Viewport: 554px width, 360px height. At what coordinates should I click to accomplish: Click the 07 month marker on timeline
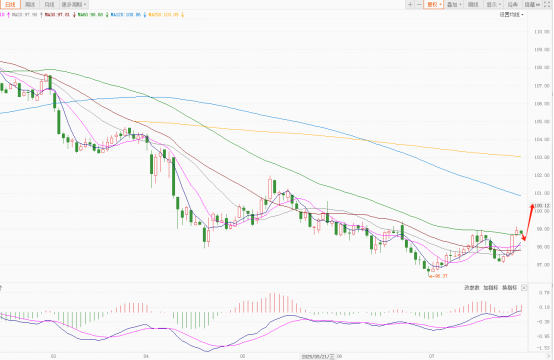pyautogui.click(x=431, y=356)
